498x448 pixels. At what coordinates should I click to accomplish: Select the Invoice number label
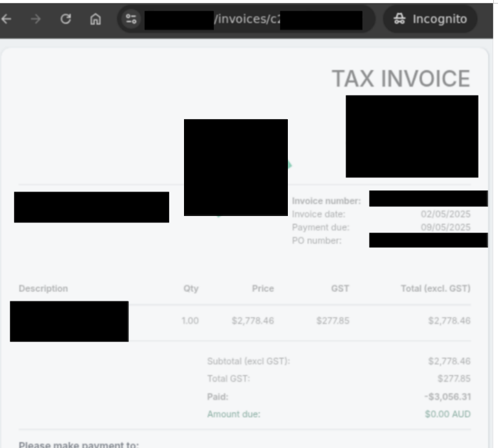coord(326,202)
